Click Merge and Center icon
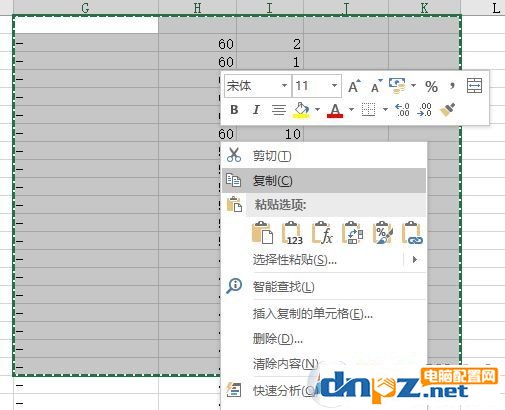Image resolution: width=505 pixels, height=410 pixels. (474, 86)
